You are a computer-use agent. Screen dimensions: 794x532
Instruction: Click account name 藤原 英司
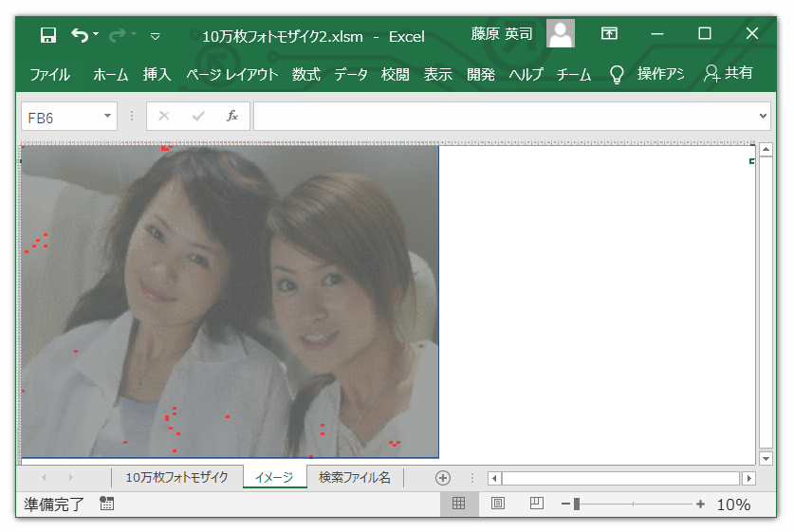tap(502, 34)
